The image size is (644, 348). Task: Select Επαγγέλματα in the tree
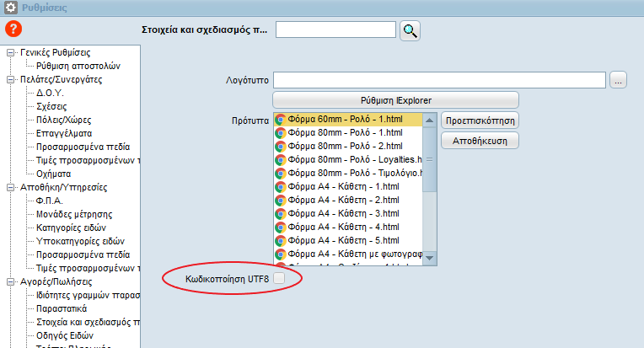pos(64,133)
